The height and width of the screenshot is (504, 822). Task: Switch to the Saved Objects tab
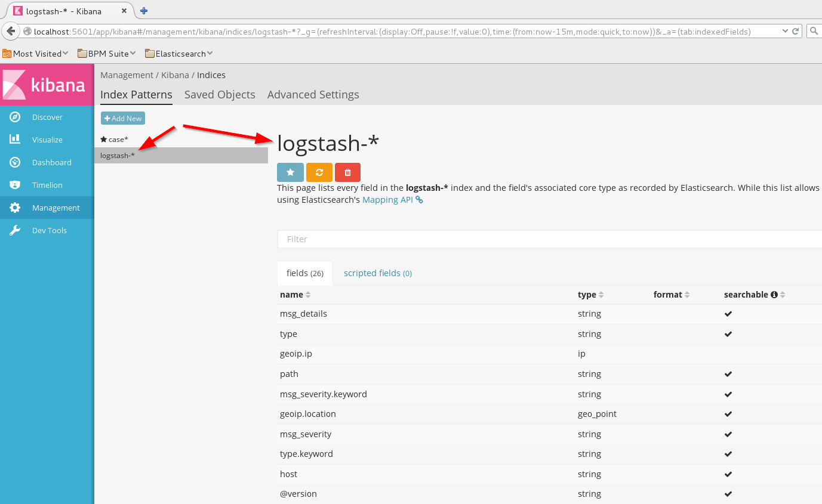[220, 94]
